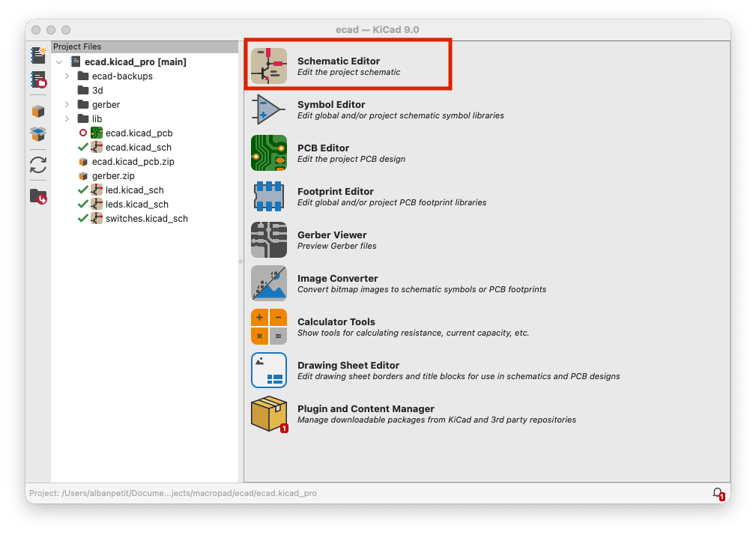Expand the ecad-backups folder
The image size is (756, 535).
pyautogui.click(x=67, y=76)
